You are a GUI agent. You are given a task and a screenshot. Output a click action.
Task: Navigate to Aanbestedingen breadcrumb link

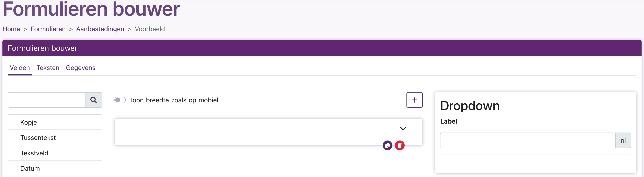[x=100, y=29]
